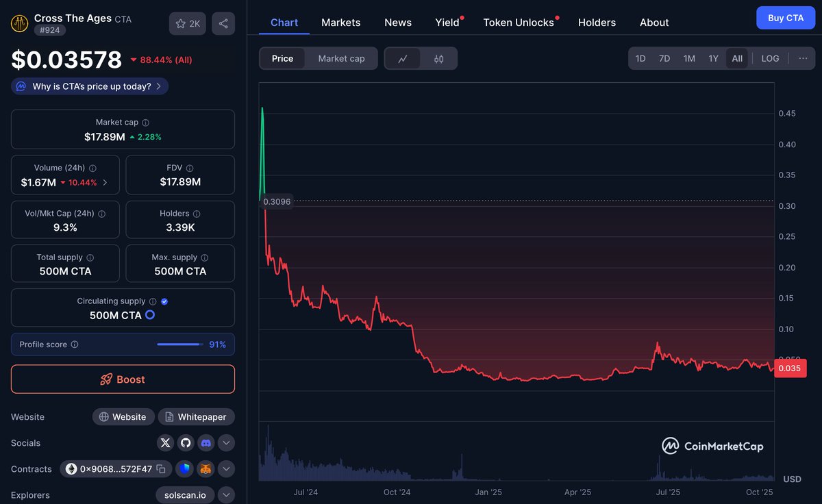Open Market cap info tooltip icon
822x504 pixels.
point(146,123)
